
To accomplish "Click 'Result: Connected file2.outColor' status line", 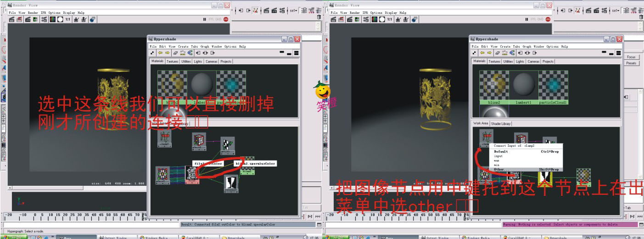I will coord(248,224).
